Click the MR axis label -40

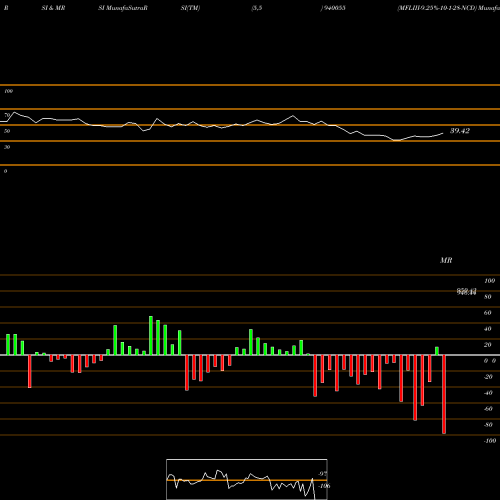click(x=488, y=393)
